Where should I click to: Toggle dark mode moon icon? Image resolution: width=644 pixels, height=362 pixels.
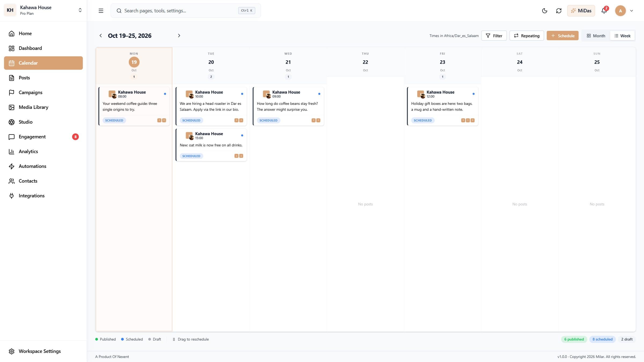tap(544, 11)
